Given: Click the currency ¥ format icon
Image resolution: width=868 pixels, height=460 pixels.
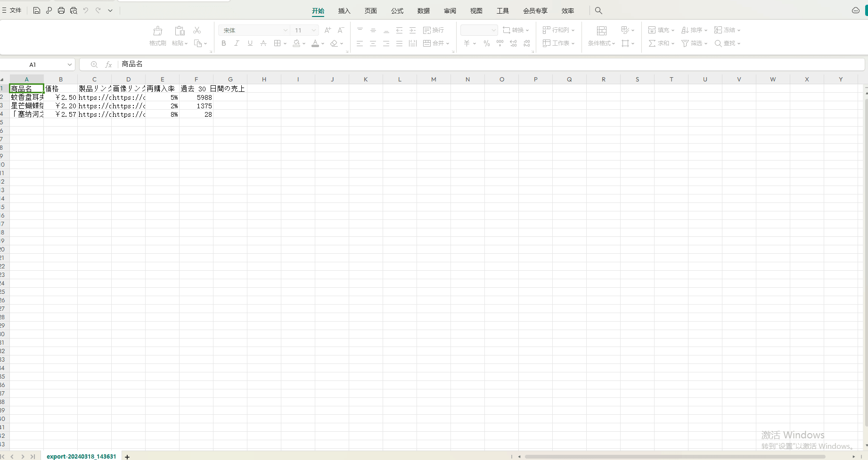Looking at the screenshot, I should pos(467,43).
